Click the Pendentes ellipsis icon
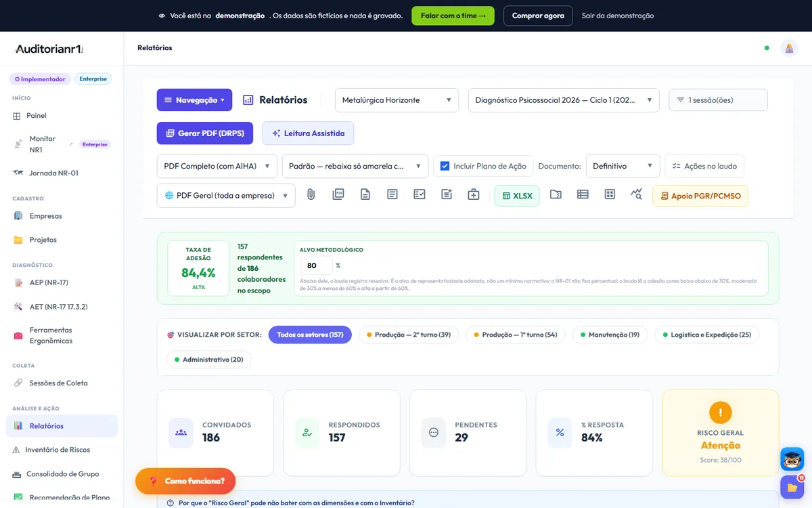This screenshot has height=508, width=812. 434,432
